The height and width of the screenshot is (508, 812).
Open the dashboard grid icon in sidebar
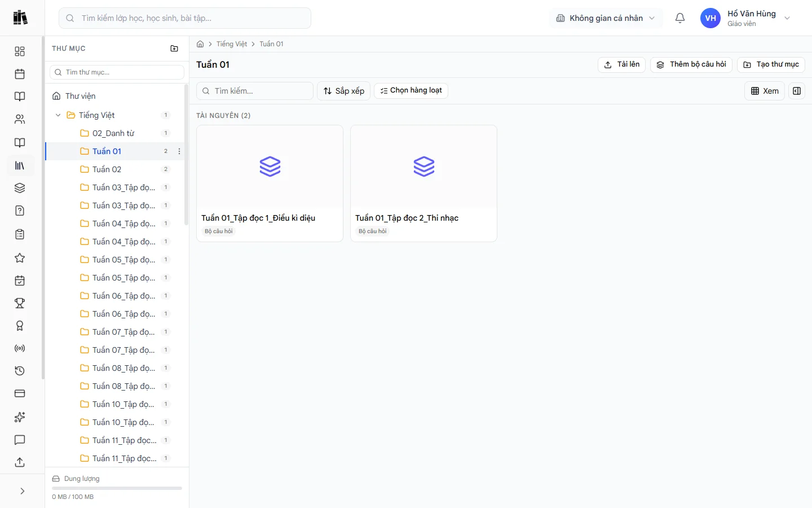coord(20,51)
